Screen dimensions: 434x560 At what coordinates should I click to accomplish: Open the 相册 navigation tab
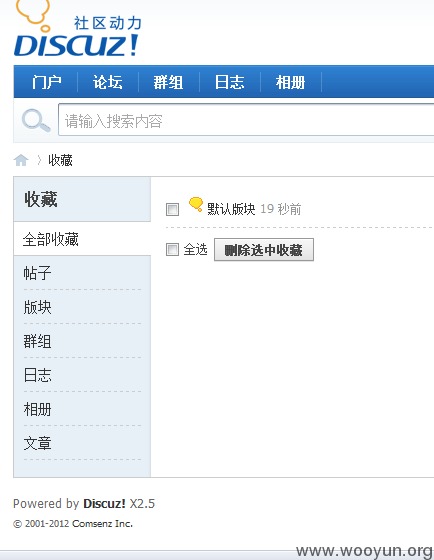coord(290,82)
